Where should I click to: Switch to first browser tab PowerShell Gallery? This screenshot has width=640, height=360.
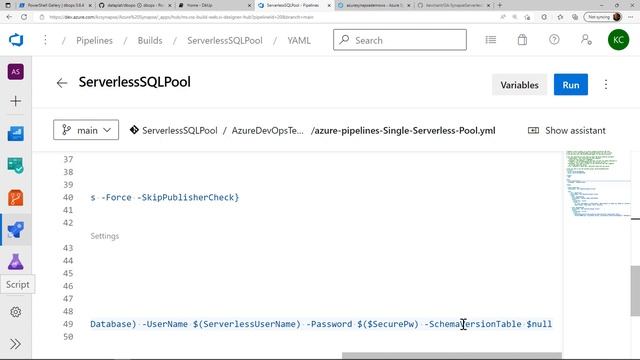pos(55,5)
